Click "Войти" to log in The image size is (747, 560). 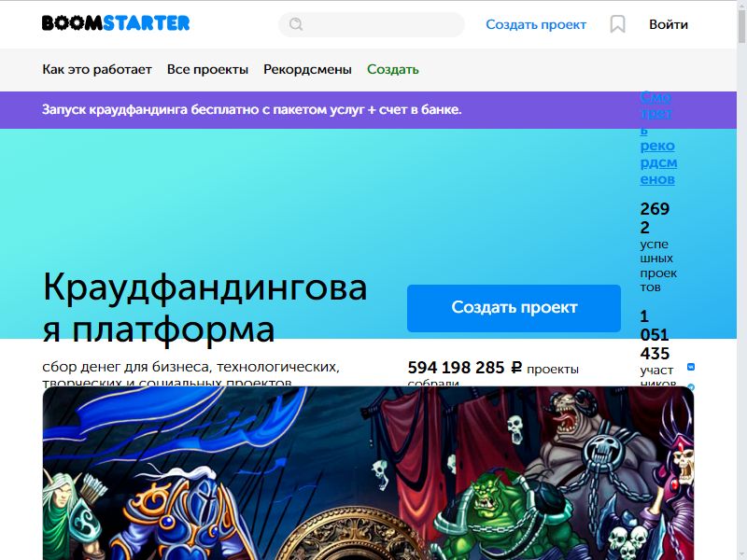[x=669, y=24]
